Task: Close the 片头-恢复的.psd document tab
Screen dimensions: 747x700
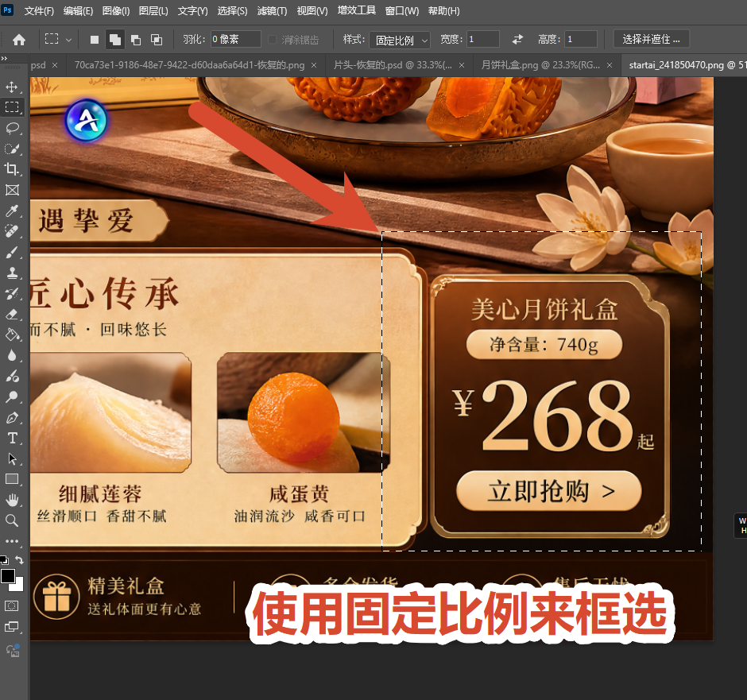Action: pos(462,65)
